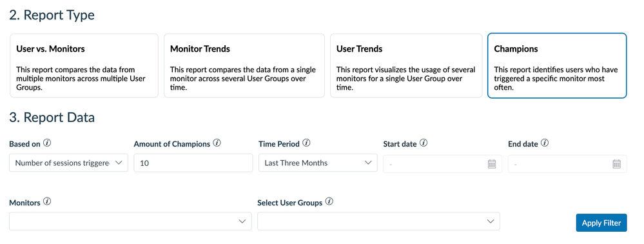Click the info icon beside Amount of Champions
This screenshot has height=244, width=644.
click(x=217, y=143)
